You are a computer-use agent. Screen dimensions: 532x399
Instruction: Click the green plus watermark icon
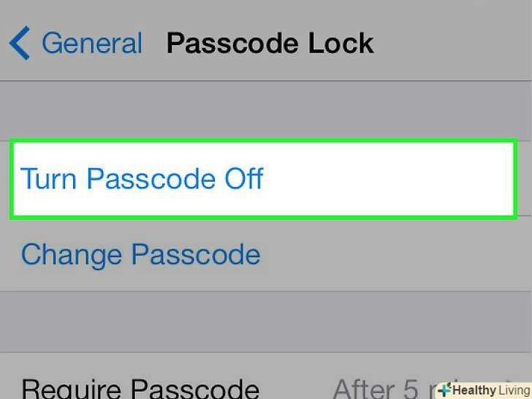[444, 390]
